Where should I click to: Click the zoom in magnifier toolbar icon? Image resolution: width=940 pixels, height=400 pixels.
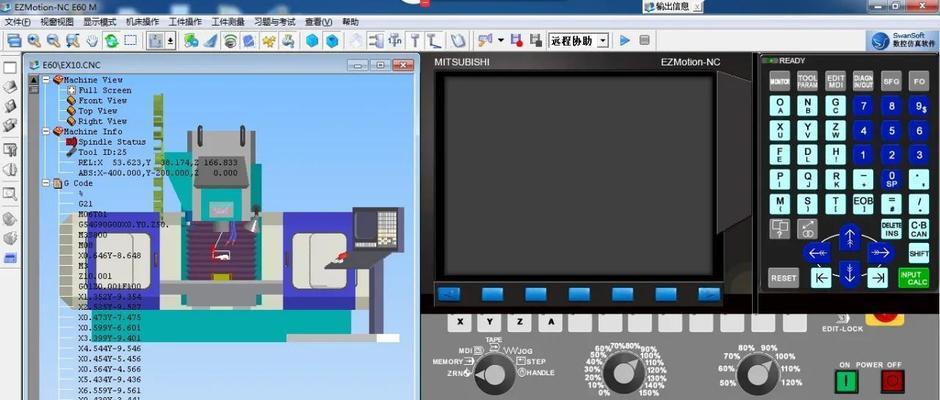tap(34, 41)
